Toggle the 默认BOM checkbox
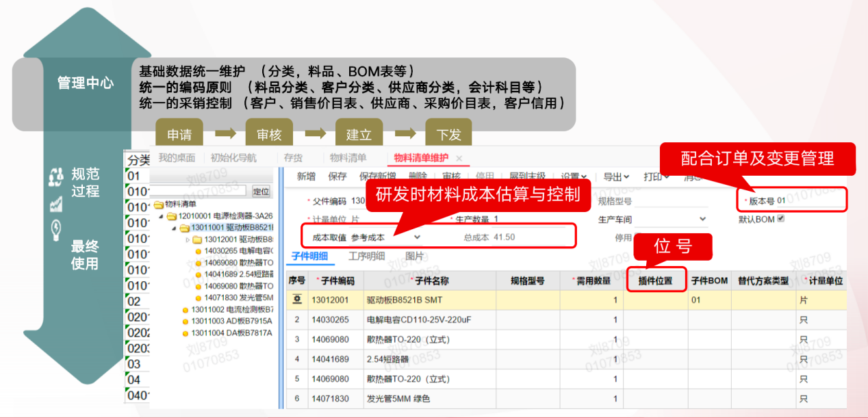This screenshot has height=418, width=868. coord(780,219)
